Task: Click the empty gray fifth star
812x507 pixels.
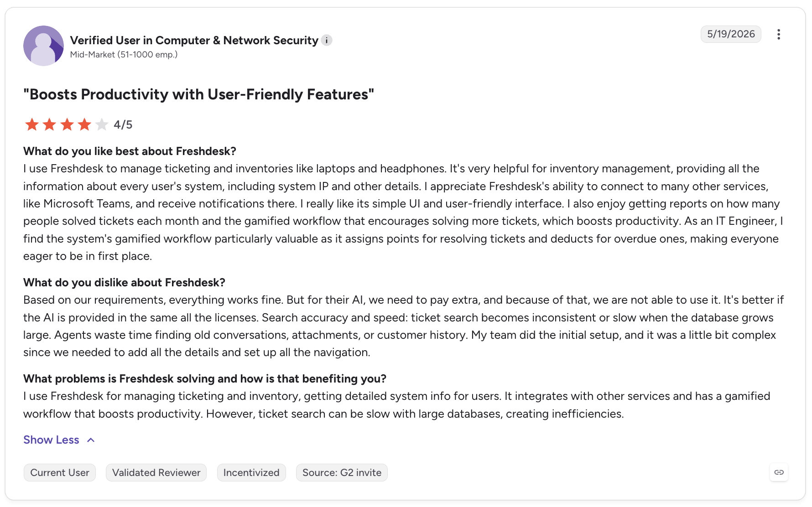Action: (102, 124)
